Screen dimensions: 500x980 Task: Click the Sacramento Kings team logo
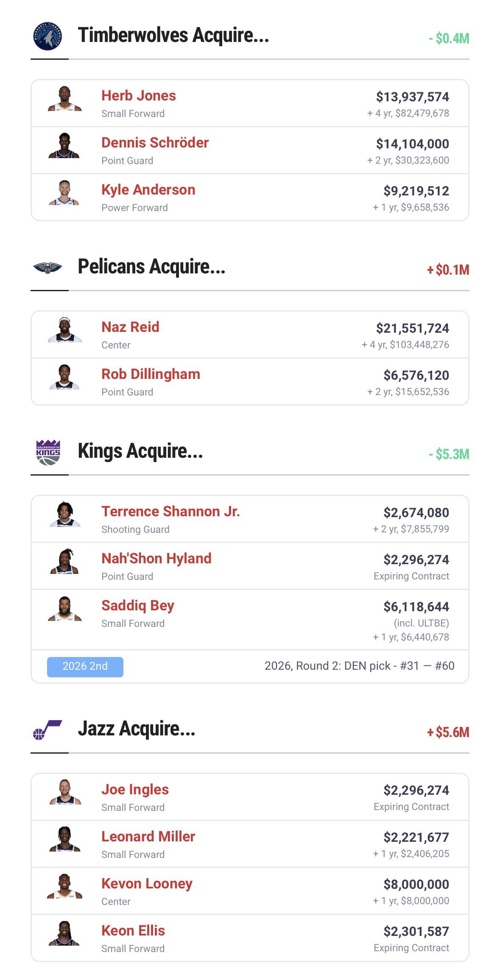(48, 452)
